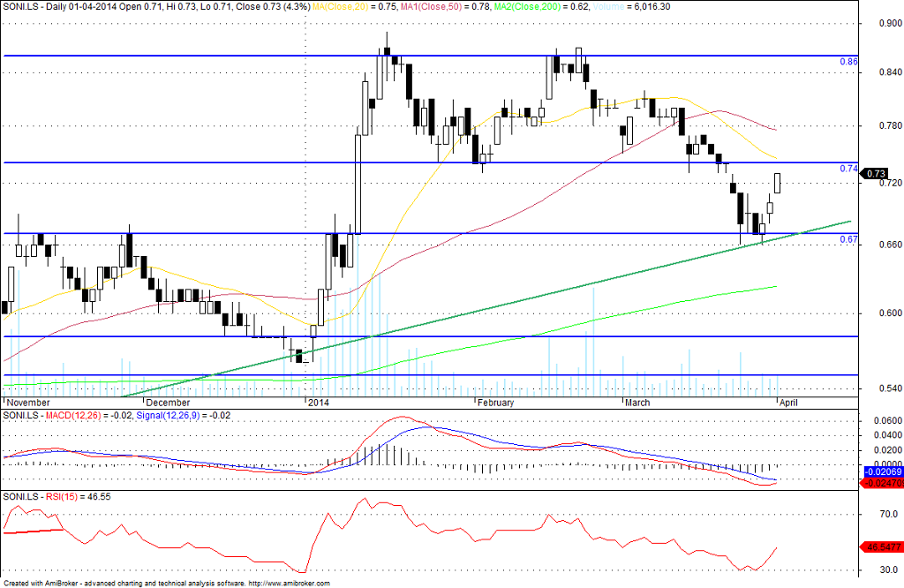
Task: Click the MA(Close,20) yellow legend text
Action: pyautogui.click(x=341, y=6)
